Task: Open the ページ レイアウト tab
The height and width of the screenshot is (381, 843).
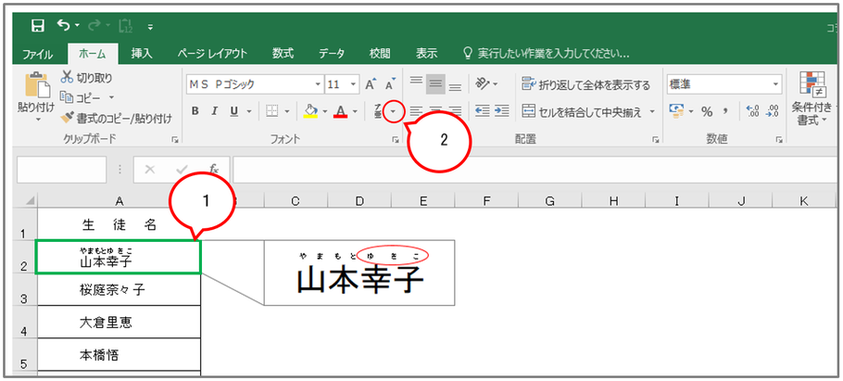Action: point(212,54)
